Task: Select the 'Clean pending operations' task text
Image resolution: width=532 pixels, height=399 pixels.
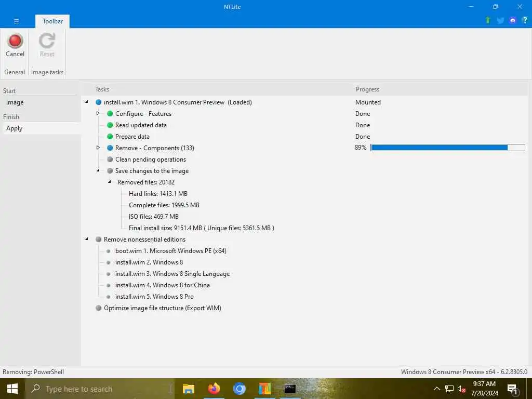Action: pos(151,159)
